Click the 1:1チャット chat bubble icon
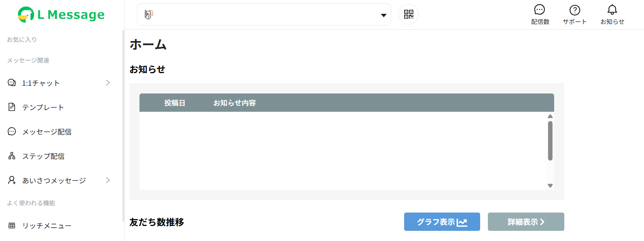The height and width of the screenshot is (241, 644). point(12,83)
